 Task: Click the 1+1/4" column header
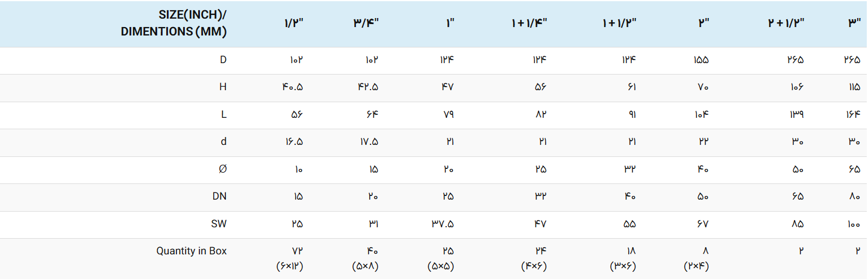528,23
